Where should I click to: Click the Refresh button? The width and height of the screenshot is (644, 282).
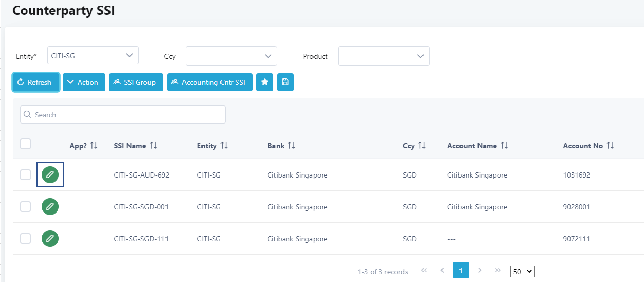(x=36, y=82)
